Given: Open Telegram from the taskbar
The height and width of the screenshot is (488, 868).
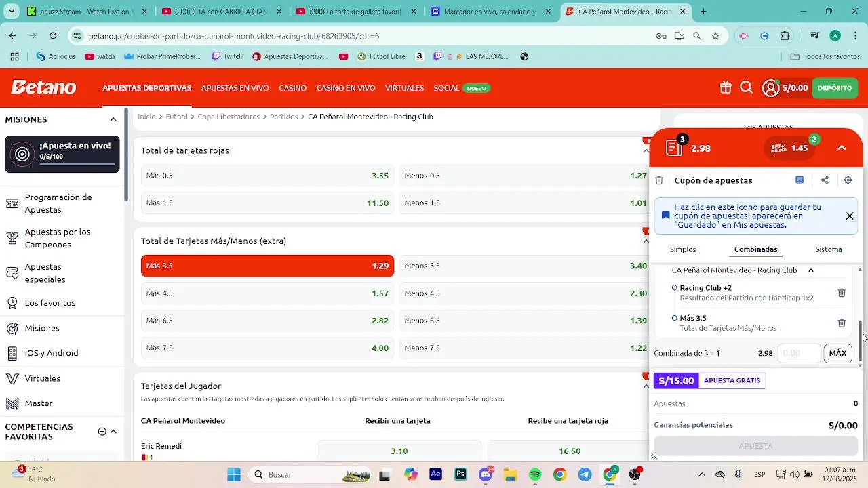Looking at the screenshot, I should pos(585,474).
